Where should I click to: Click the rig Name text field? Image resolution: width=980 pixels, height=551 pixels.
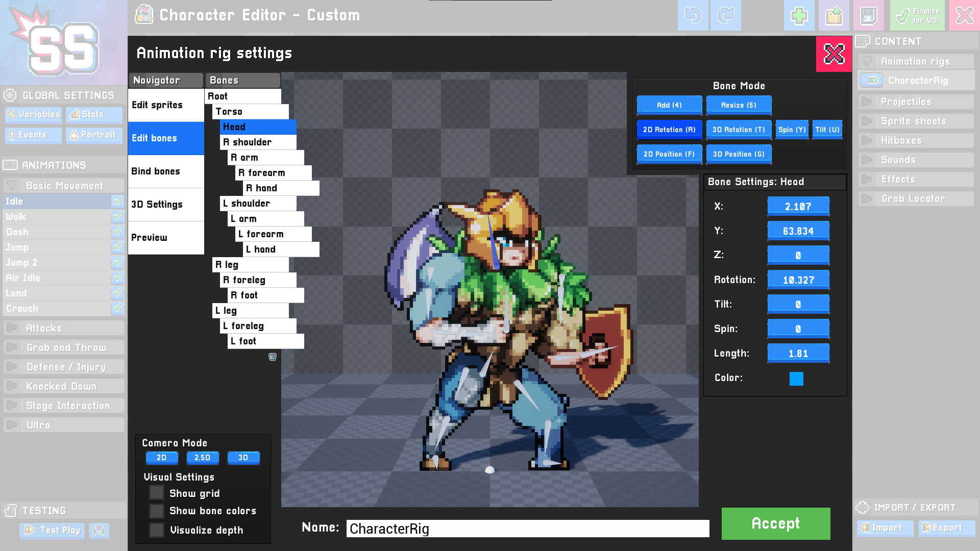pos(527,529)
